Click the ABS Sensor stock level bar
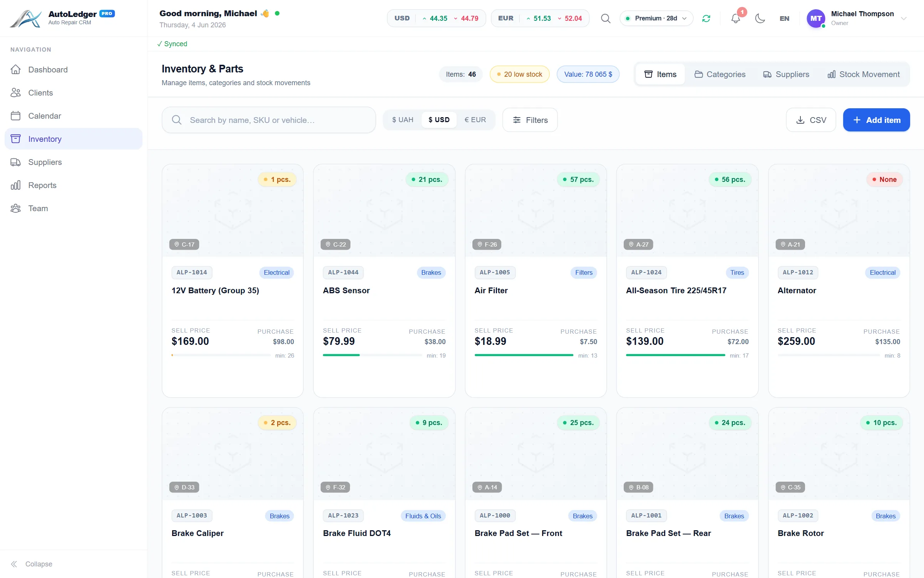The height and width of the screenshot is (578, 924). point(372,355)
